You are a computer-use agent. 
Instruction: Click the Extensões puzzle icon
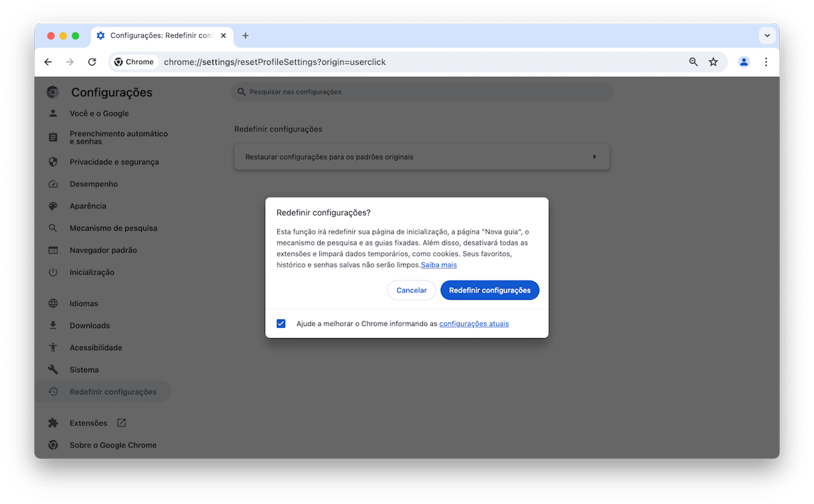tap(53, 423)
